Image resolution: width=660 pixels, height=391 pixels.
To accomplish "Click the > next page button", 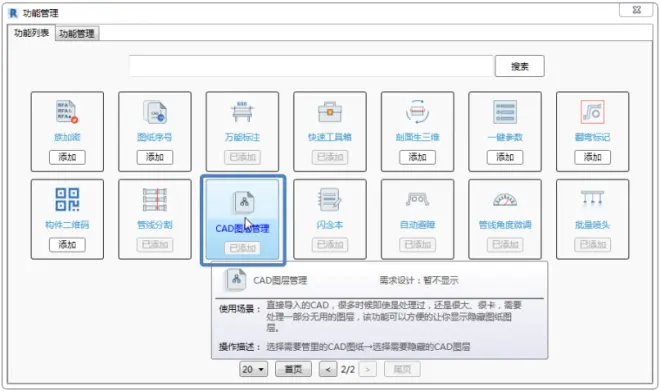I will [x=367, y=370].
